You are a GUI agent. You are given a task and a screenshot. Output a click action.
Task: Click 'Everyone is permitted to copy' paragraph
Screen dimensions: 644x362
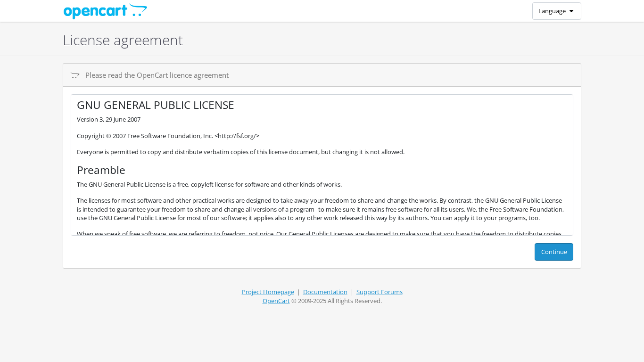click(x=240, y=152)
